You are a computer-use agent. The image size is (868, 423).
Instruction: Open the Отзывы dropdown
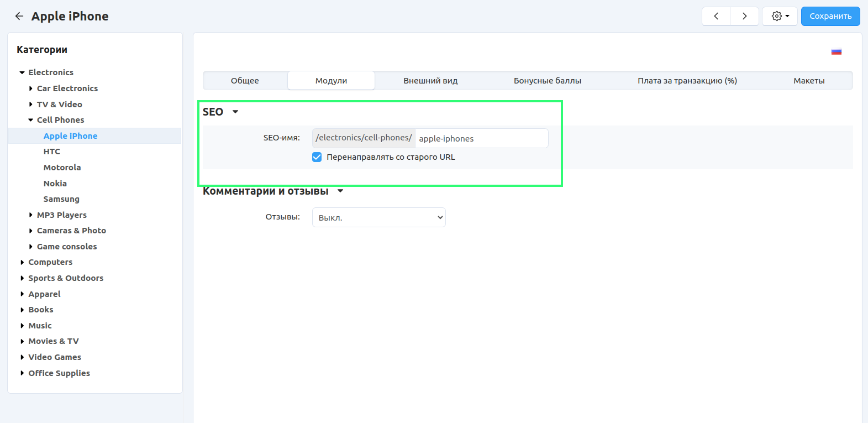click(378, 218)
